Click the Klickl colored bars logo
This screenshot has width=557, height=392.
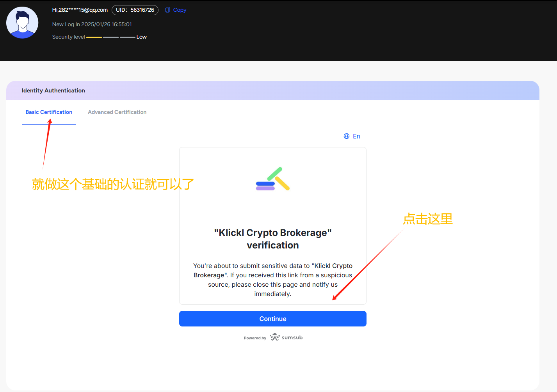point(273,179)
